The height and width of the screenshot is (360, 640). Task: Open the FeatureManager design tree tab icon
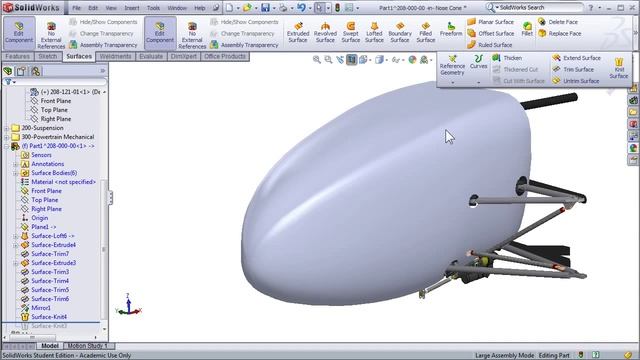pos(8,71)
